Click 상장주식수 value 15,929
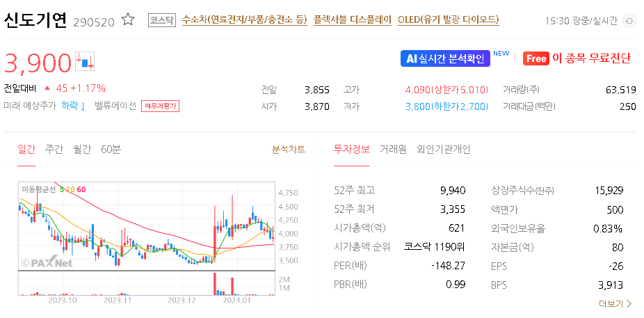Image resolution: width=644 pixels, height=318 pixels. [609, 191]
